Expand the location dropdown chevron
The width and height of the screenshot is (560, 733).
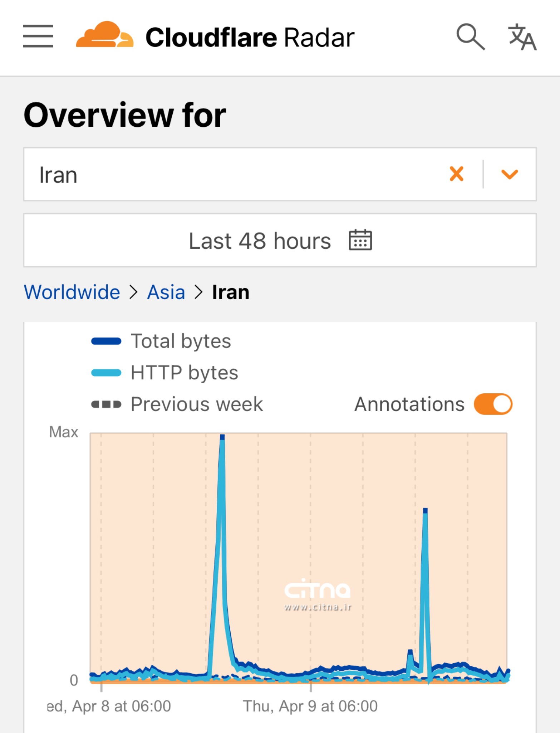click(x=509, y=174)
